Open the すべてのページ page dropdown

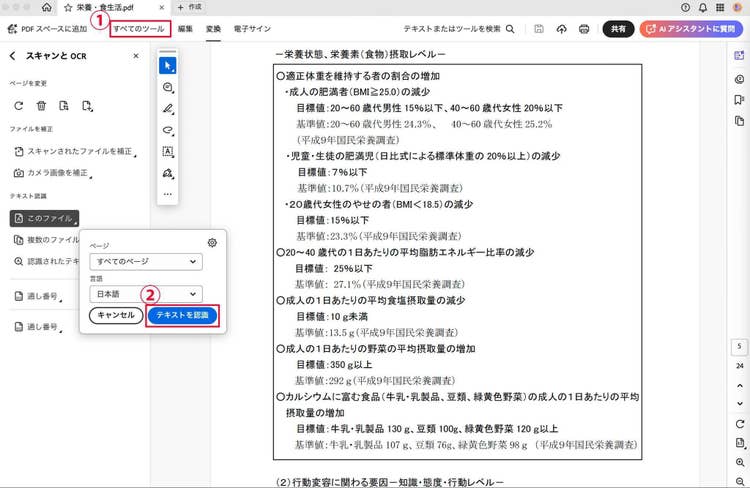pos(145,262)
